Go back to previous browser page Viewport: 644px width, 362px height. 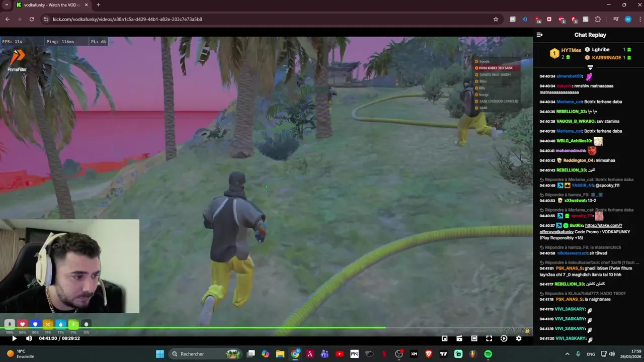click(x=7, y=19)
